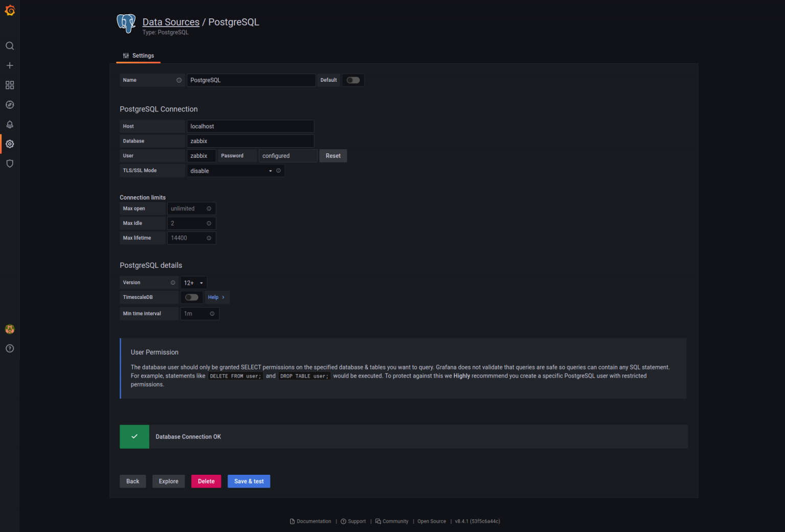Focus the Database input field
The height and width of the screenshot is (532, 785).
click(x=250, y=141)
